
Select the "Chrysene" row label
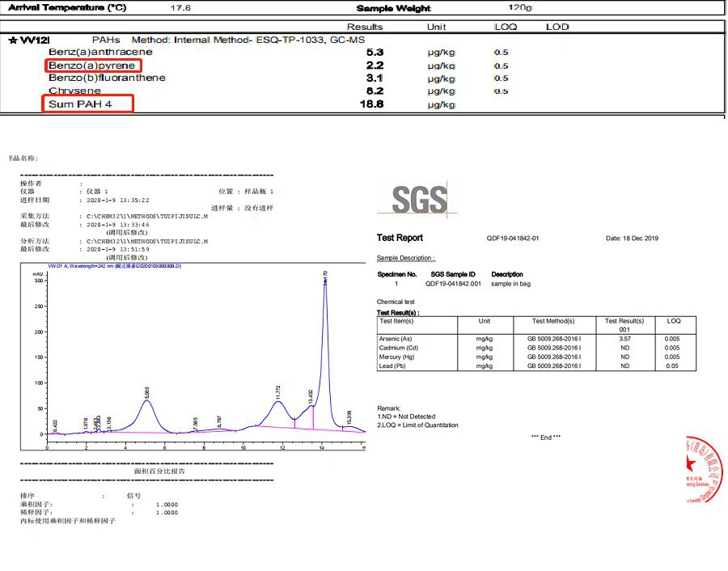[74, 91]
